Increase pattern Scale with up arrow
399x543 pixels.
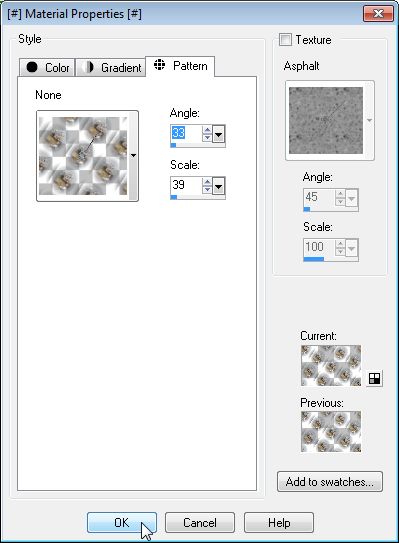tap(207, 182)
